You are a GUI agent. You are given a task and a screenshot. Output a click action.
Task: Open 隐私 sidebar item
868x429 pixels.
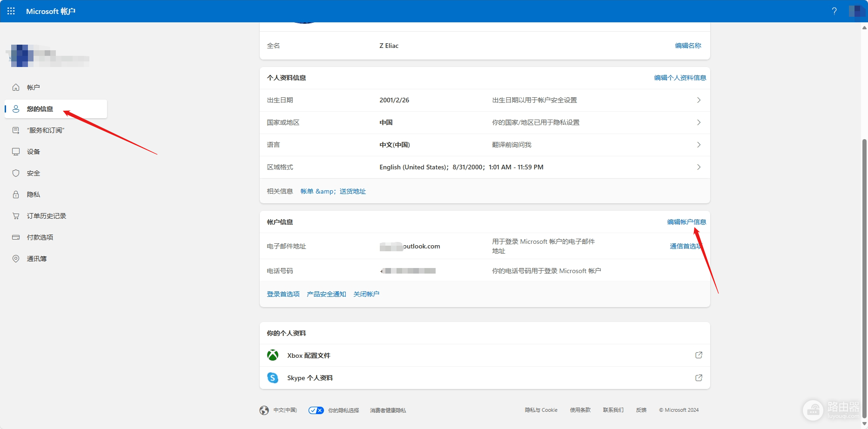[x=56, y=194]
